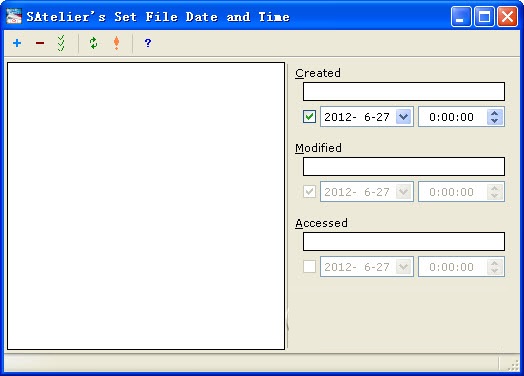The image size is (524, 376).
Task: Click the green checkmarks Select all icon
Action: (x=61, y=43)
